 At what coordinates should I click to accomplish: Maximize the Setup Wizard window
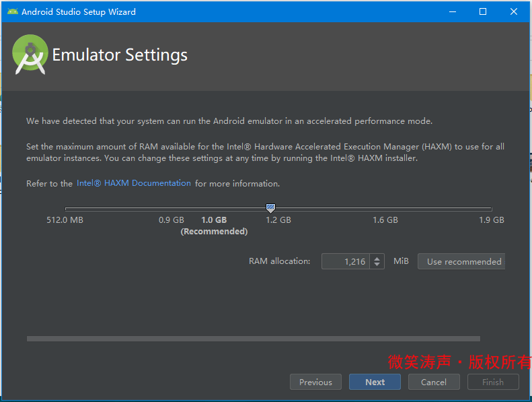(x=483, y=11)
